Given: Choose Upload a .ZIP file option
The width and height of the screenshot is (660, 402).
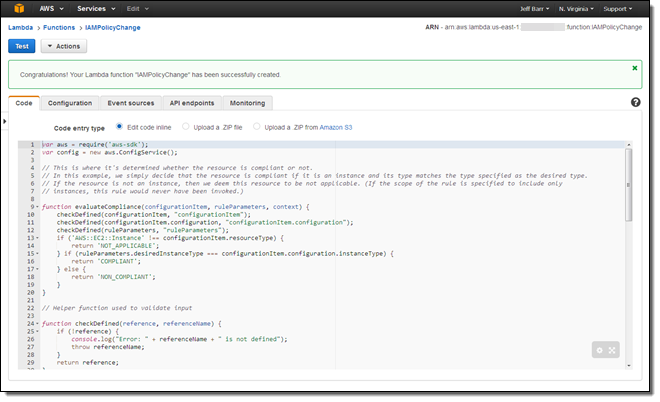Looking at the screenshot, I should 185,127.
